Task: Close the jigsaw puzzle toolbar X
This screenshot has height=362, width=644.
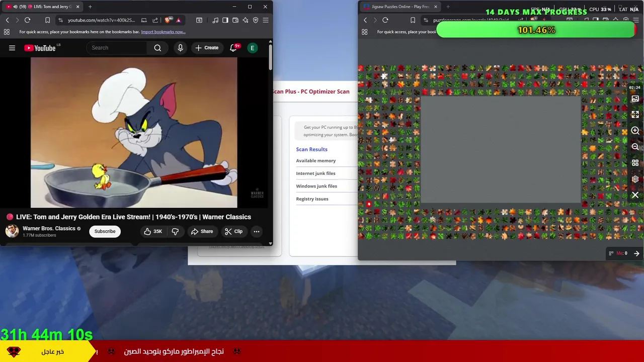Action: [x=635, y=195]
